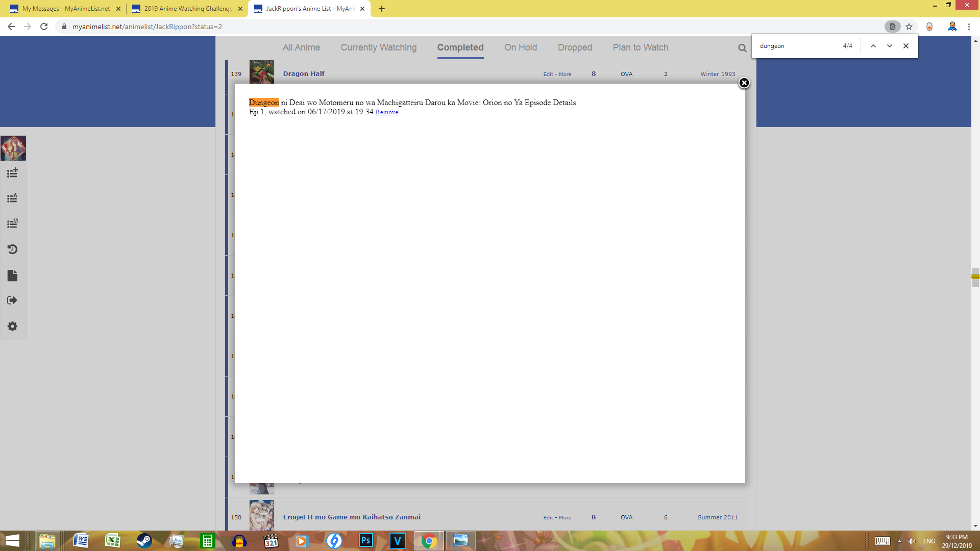Open the Quick Add sidebar icon

pyautogui.click(x=12, y=173)
